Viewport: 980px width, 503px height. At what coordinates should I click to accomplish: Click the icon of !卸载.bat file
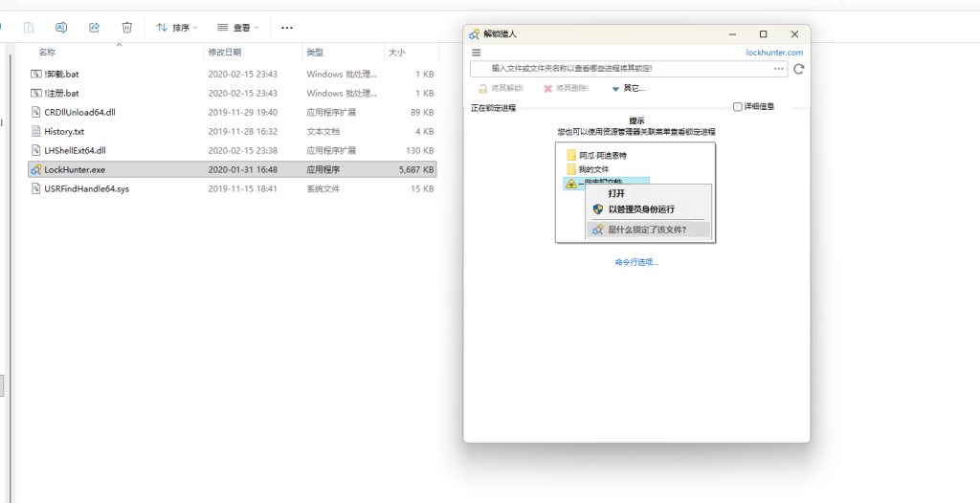(36, 74)
